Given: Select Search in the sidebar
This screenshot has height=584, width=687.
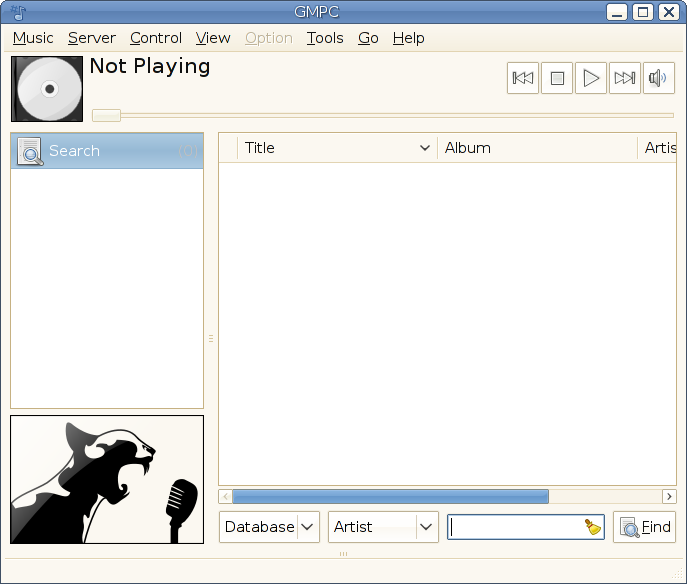Looking at the screenshot, I should click(x=75, y=151).
